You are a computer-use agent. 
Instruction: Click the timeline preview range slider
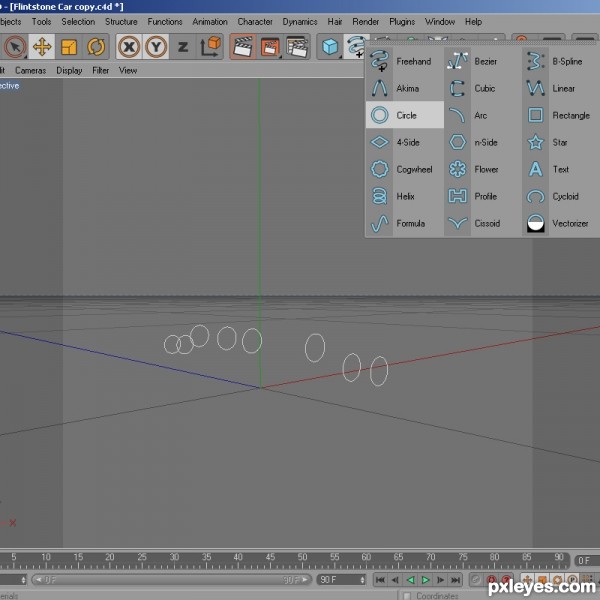(171, 580)
